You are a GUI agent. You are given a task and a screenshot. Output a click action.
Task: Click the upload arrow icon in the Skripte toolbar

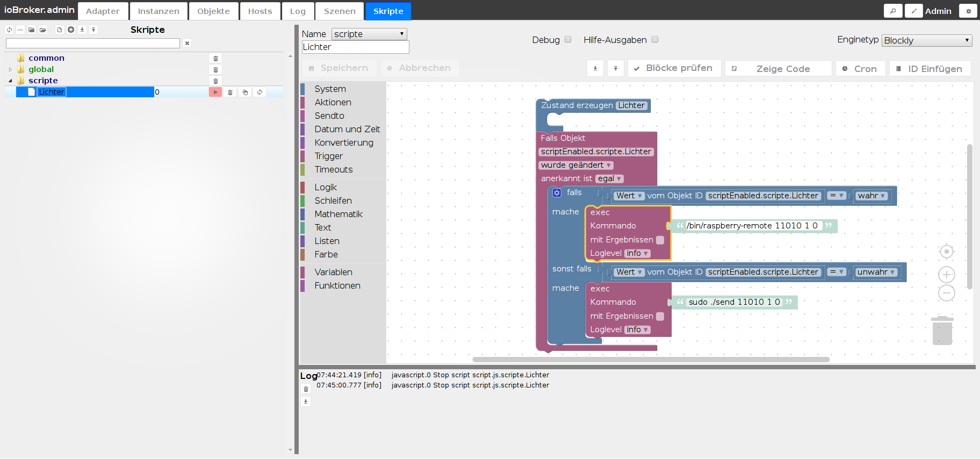click(93, 30)
